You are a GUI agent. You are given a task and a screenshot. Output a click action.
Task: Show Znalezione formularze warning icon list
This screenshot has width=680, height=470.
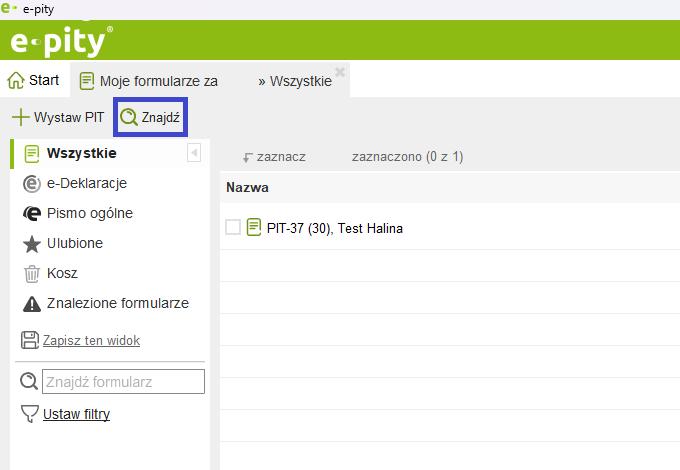pos(32,303)
